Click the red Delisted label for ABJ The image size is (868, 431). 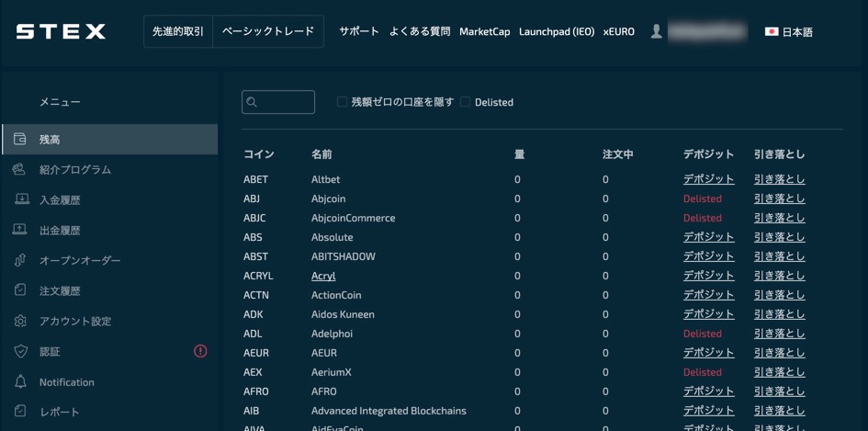click(703, 198)
